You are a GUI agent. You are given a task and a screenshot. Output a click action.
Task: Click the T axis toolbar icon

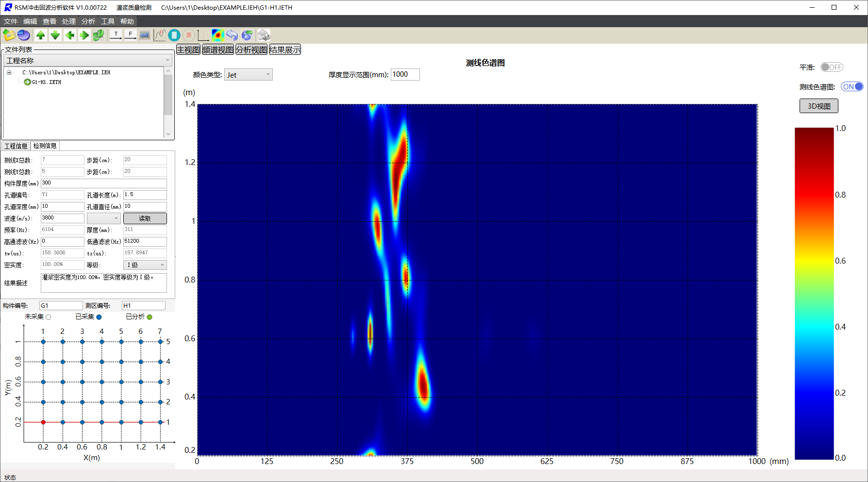coord(116,35)
